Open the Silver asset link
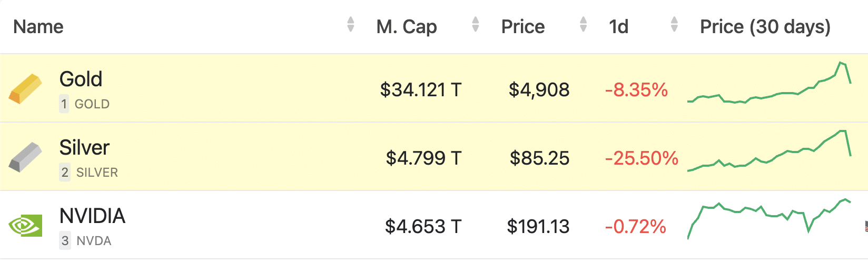Screen dimensions: 868x263 pos(84,148)
